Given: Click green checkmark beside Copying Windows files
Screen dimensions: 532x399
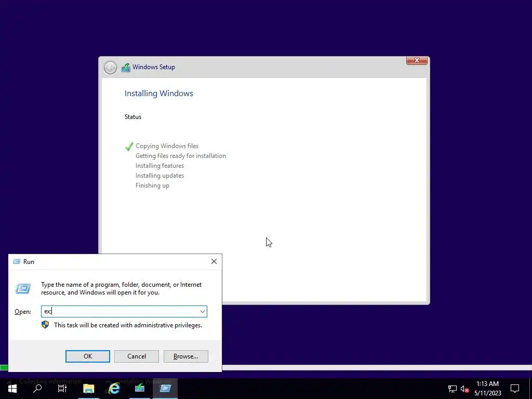Looking at the screenshot, I should 129,147.
